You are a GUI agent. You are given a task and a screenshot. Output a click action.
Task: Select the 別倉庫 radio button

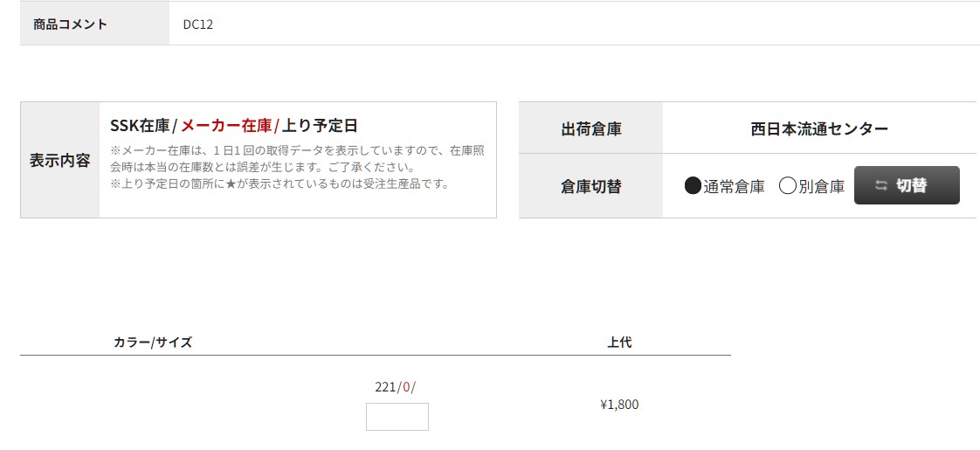point(788,185)
